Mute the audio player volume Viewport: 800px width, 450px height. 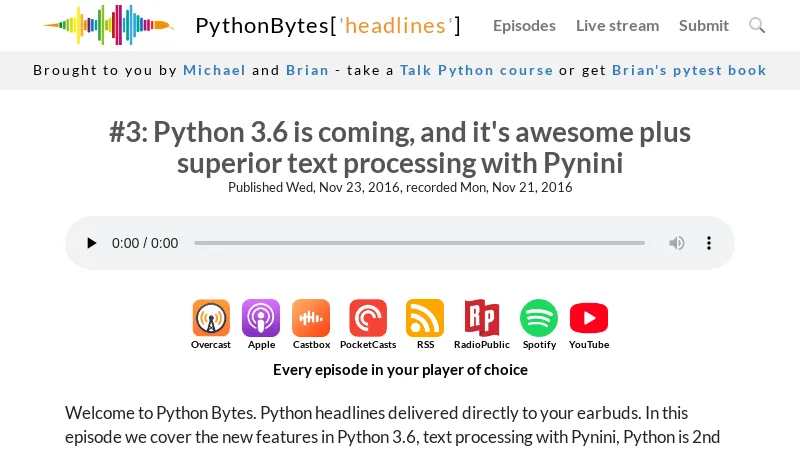pos(677,243)
